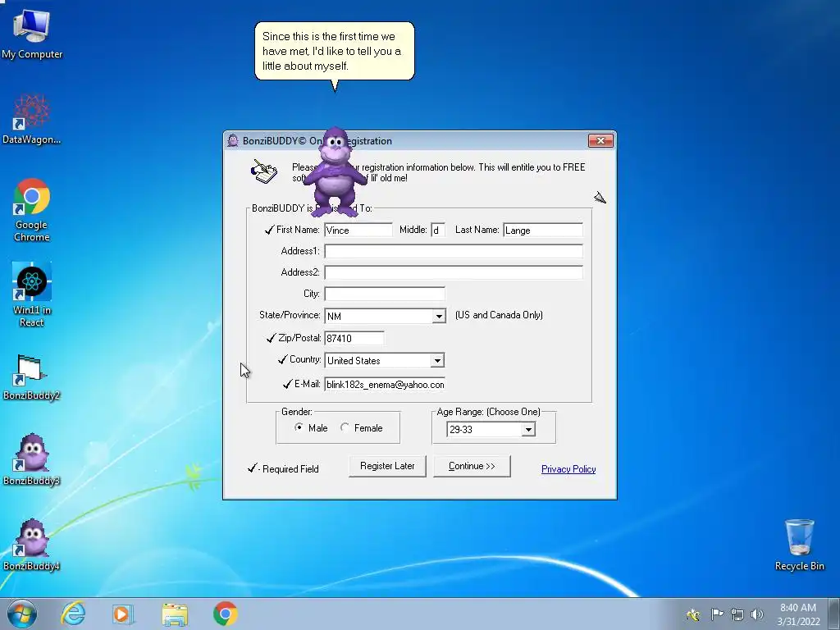Expand the State/Province dropdown
The width and height of the screenshot is (840, 630).
pyautogui.click(x=439, y=316)
